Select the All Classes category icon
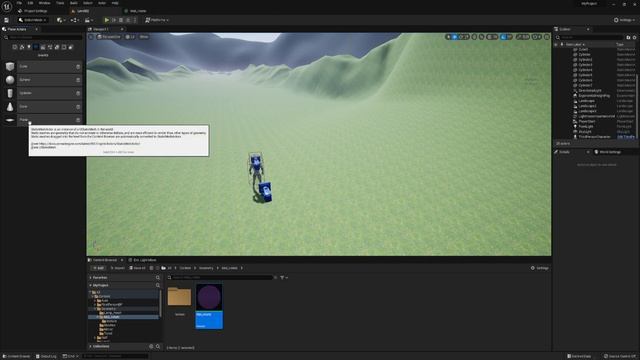This screenshot has width=640, height=360. click(x=71, y=47)
